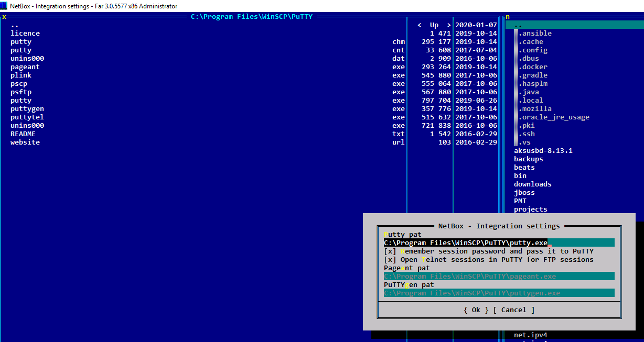644x342 pixels.
Task: Focus the PuTTYgen path input field
Action: click(499, 293)
